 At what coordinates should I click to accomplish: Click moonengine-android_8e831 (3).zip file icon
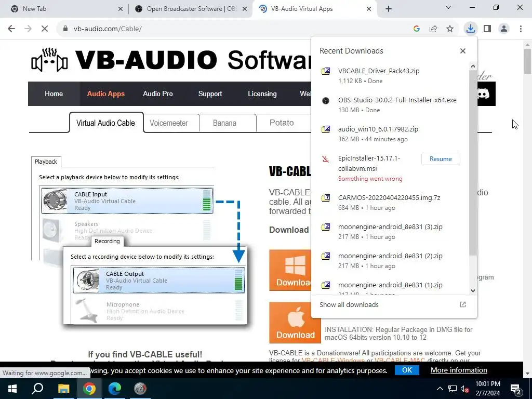coord(326,227)
